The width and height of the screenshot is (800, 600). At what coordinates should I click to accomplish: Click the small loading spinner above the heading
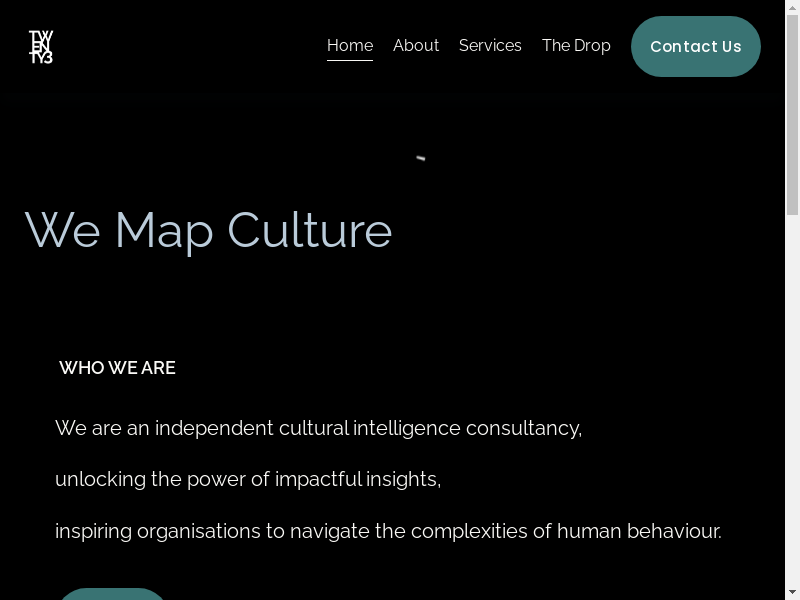click(x=421, y=158)
